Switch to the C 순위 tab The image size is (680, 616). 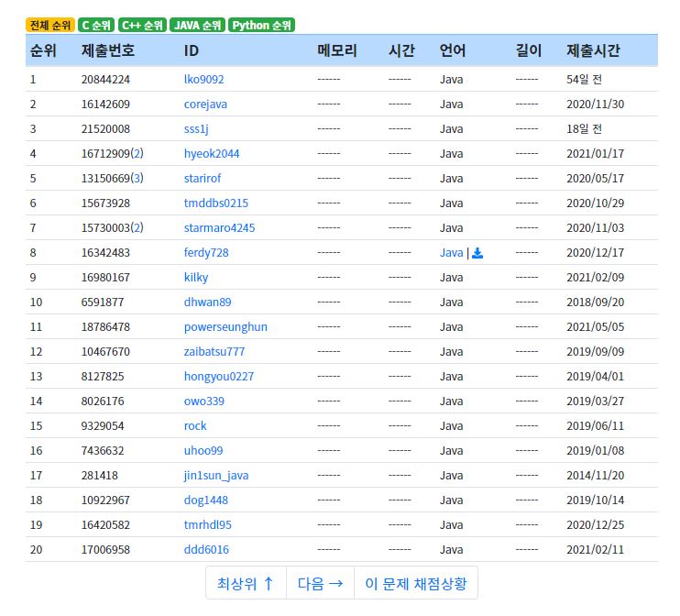[96, 25]
